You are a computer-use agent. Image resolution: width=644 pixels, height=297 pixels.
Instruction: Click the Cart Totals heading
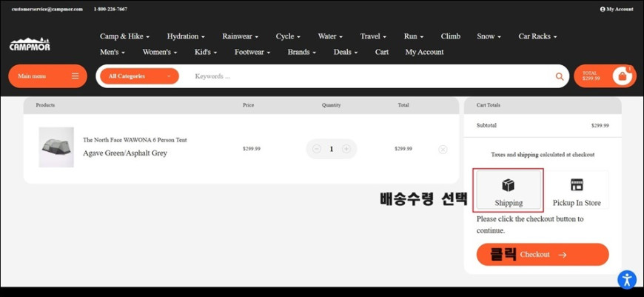tap(489, 105)
